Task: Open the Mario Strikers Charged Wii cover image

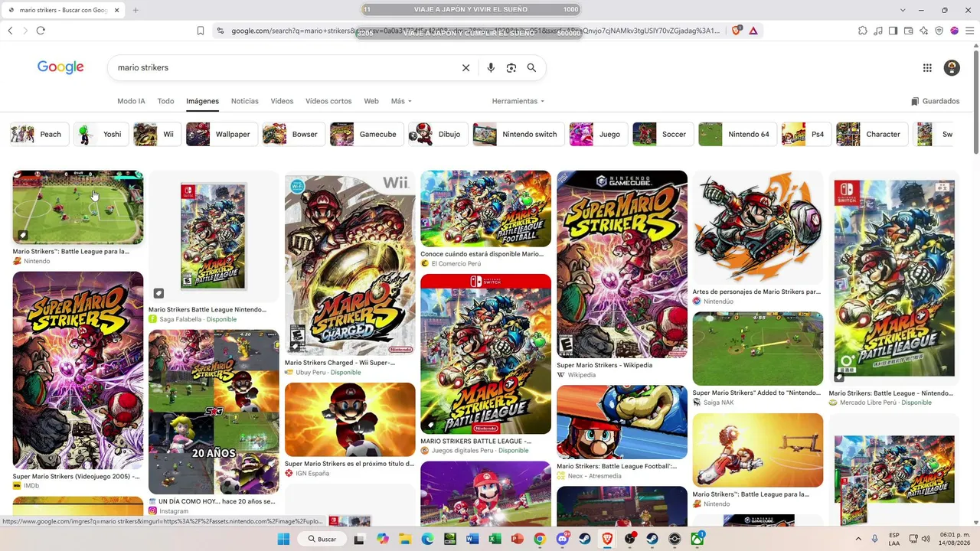Action: 350,264
